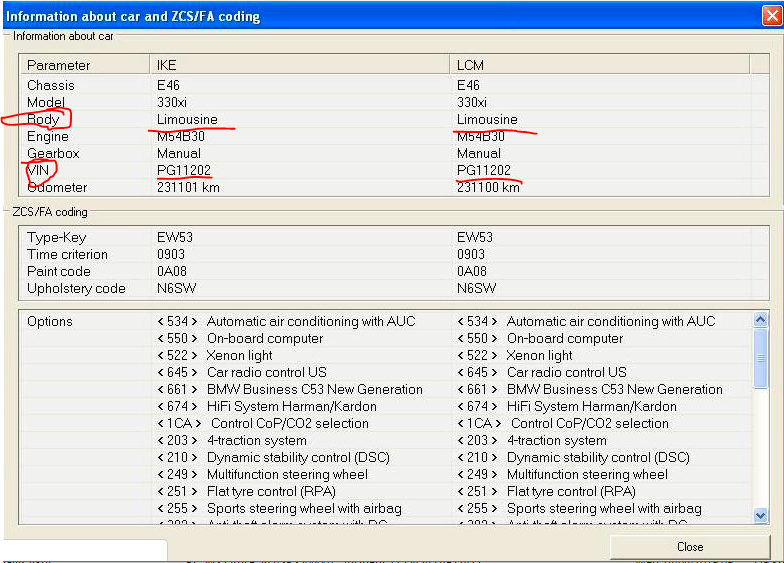Click the Options list scroll up arrow
This screenshot has width=784, height=563.
tap(760, 321)
